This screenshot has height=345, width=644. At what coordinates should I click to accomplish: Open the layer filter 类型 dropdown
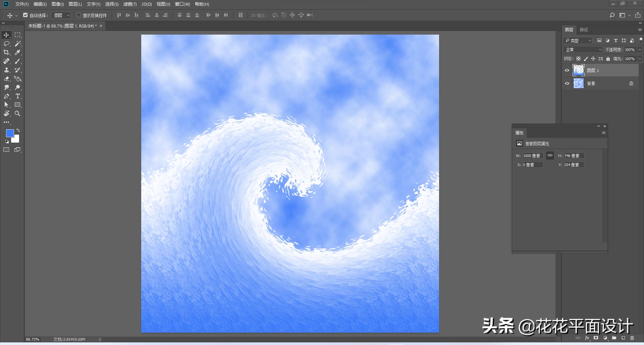tap(578, 41)
